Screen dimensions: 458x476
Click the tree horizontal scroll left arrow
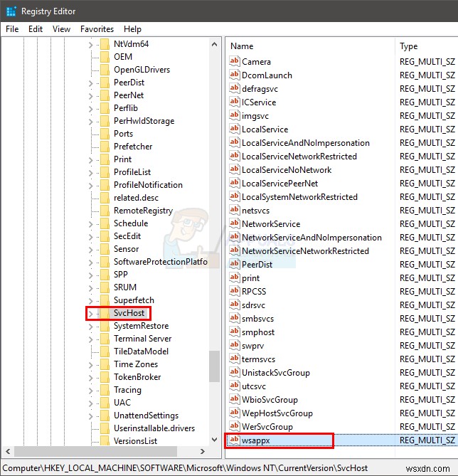click(x=9, y=451)
